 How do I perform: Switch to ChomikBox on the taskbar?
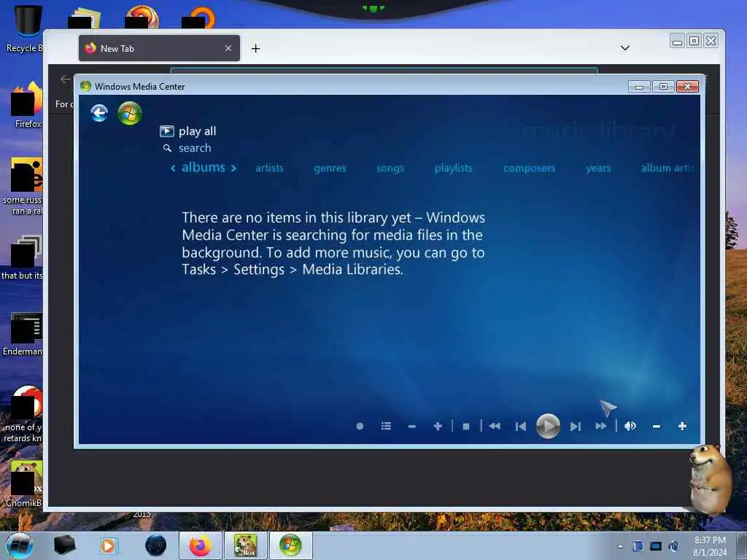[245, 545]
